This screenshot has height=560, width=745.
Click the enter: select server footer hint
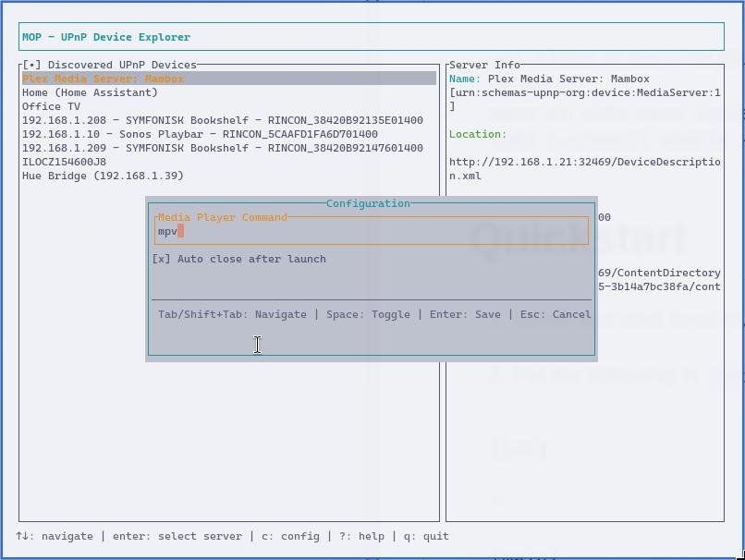point(177,536)
